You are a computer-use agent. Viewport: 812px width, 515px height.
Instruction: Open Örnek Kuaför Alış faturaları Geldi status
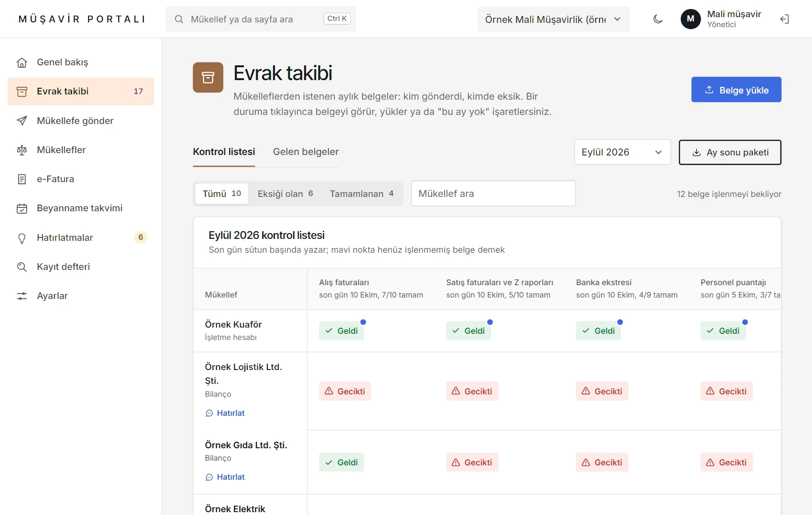(x=342, y=331)
